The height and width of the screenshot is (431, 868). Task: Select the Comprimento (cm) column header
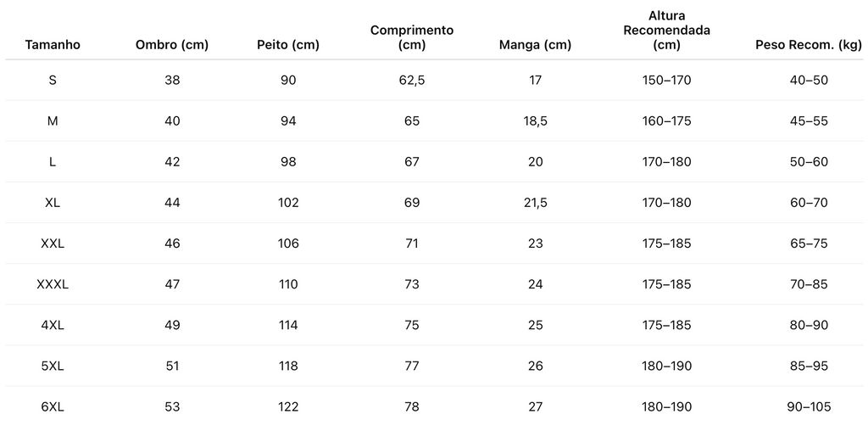pyautogui.click(x=412, y=37)
